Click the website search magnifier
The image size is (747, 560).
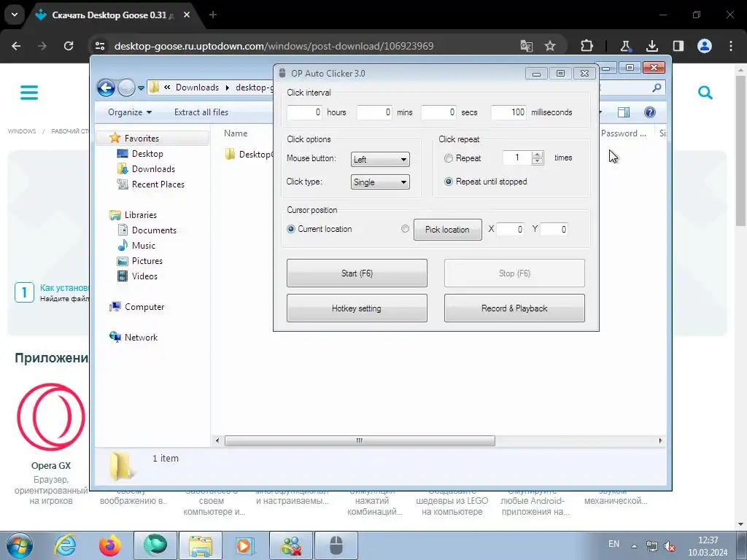705,93
